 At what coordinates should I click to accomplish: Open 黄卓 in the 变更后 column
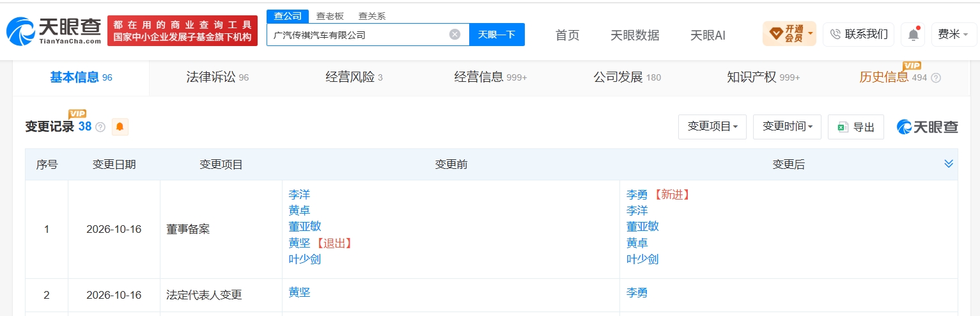tap(637, 243)
